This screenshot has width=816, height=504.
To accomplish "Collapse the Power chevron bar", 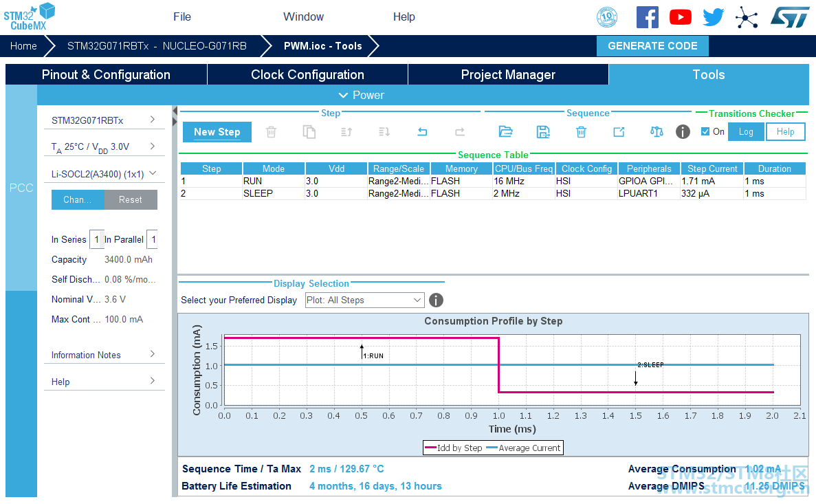I will click(x=361, y=96).
